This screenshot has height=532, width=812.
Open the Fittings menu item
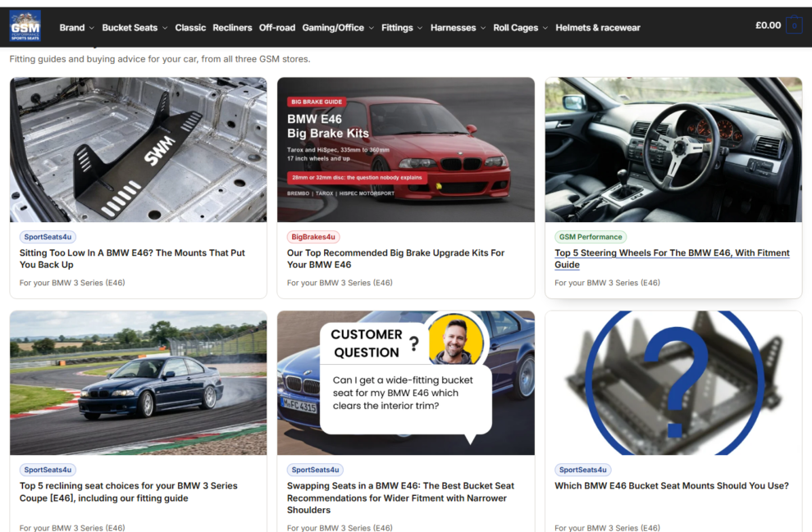pyautogui.click(x=397, y=28)
